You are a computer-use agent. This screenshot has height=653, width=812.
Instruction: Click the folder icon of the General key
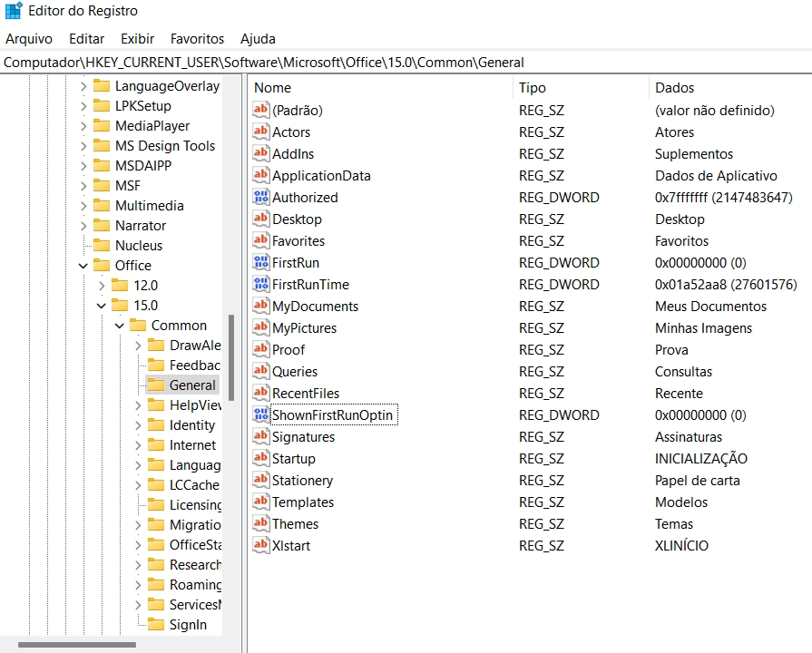point(156,385)
